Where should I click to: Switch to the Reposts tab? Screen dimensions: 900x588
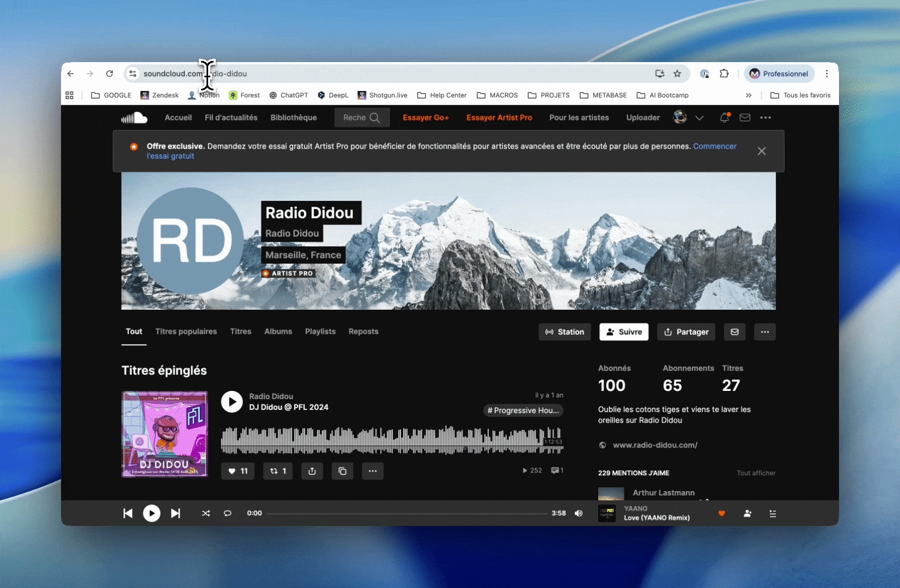tap(363, 332)
